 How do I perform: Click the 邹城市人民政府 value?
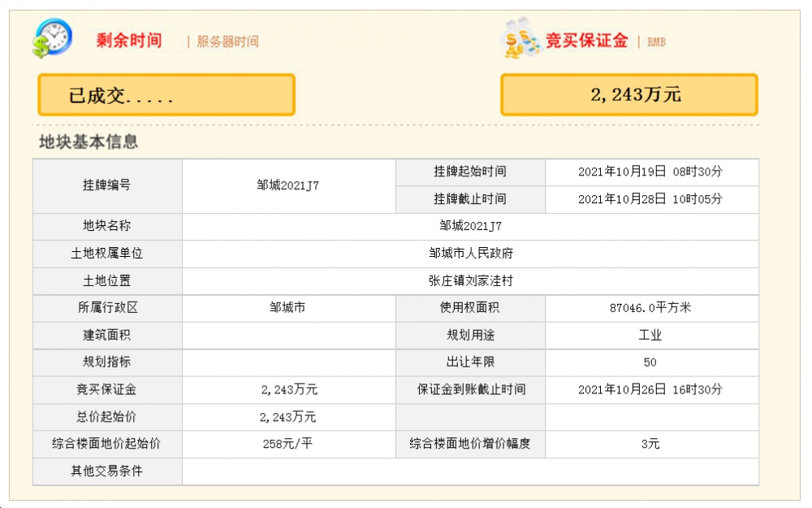click(471, 254)
